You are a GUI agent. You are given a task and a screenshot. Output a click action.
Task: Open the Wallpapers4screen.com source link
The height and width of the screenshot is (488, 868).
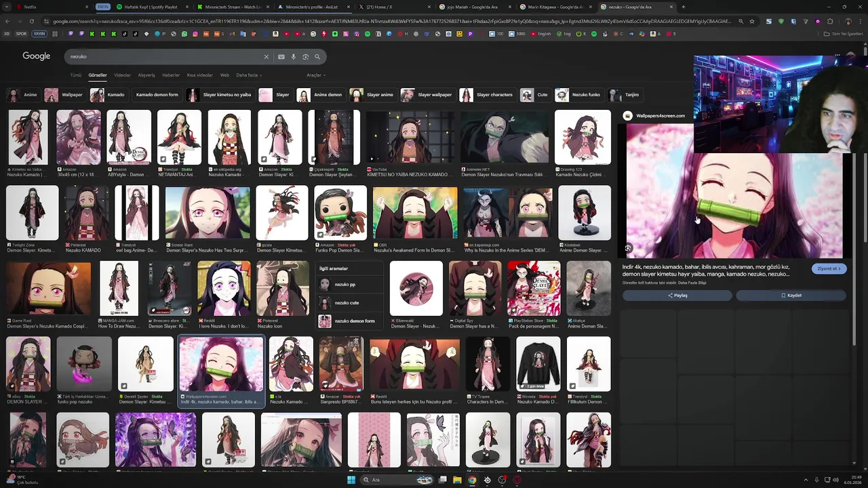[660, 116]
